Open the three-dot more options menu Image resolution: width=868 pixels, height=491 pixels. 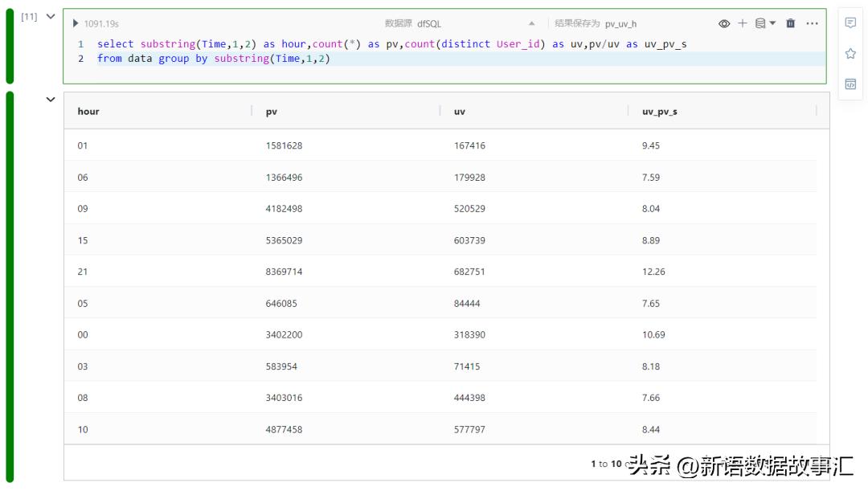pos(812,24)
